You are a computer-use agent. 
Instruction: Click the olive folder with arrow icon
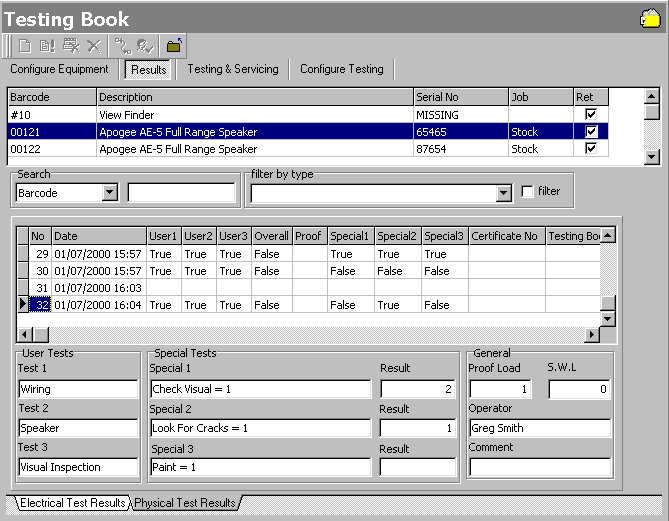pos(174,45)
